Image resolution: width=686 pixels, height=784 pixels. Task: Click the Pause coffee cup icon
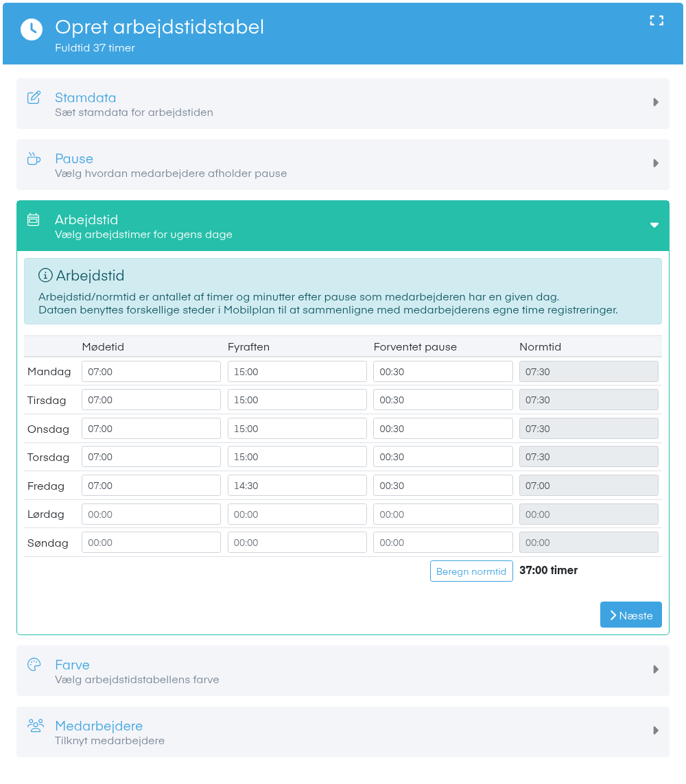pyautogui.click(x=34, y=158)
